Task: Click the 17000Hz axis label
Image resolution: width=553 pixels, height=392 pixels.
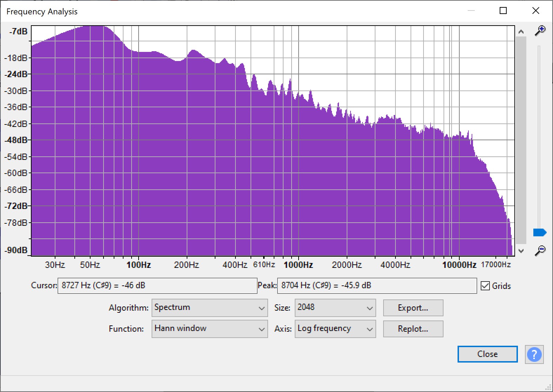Action: (496, 264)
